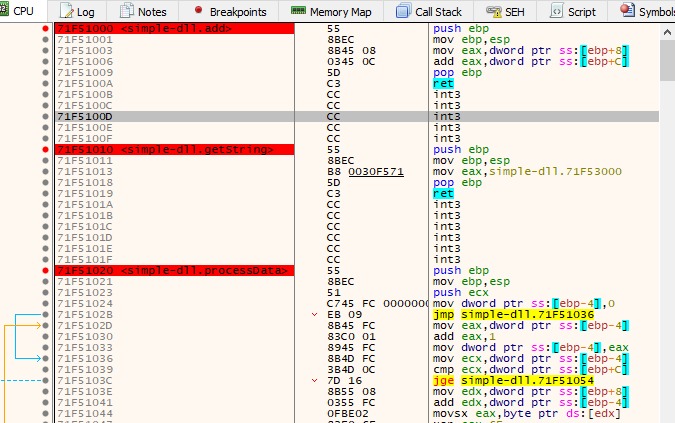Viewport: 675px width, 423px height.
Task: Set breakpoint bullet at address 71F5103C
Action: point(45,380)
